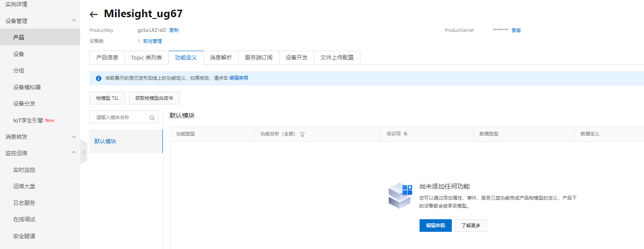Click 查看 to reveal ProductSecret

click(x=516, y=30)
